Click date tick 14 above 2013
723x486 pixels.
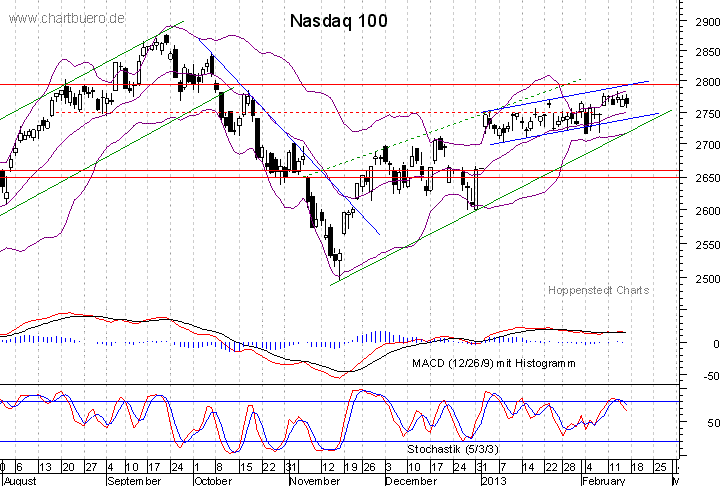coord(528,467)
